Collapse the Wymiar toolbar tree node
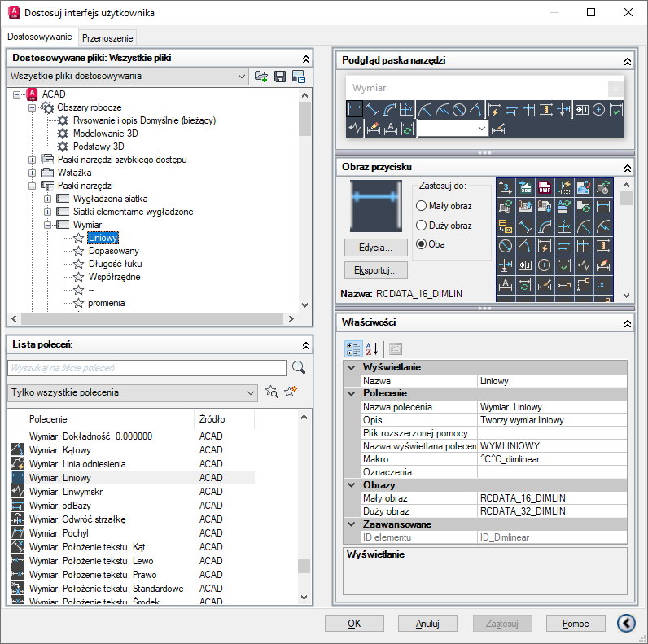Viewport: 648px width, 644px height. [47, 225]
